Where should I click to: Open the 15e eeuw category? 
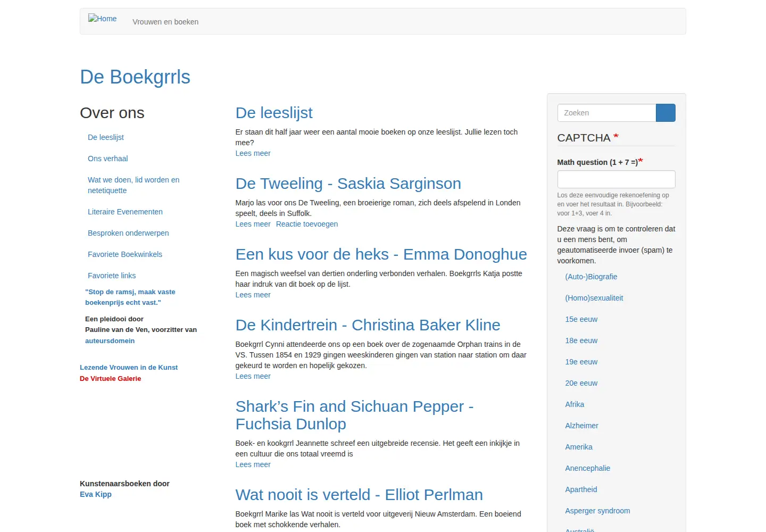(581, 319)
